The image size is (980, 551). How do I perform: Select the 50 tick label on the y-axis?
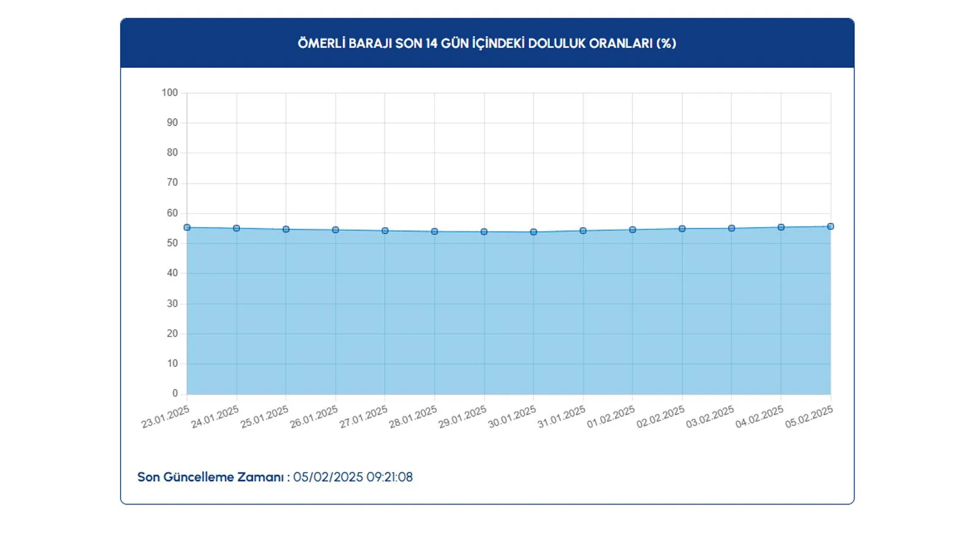click(172, 243)
